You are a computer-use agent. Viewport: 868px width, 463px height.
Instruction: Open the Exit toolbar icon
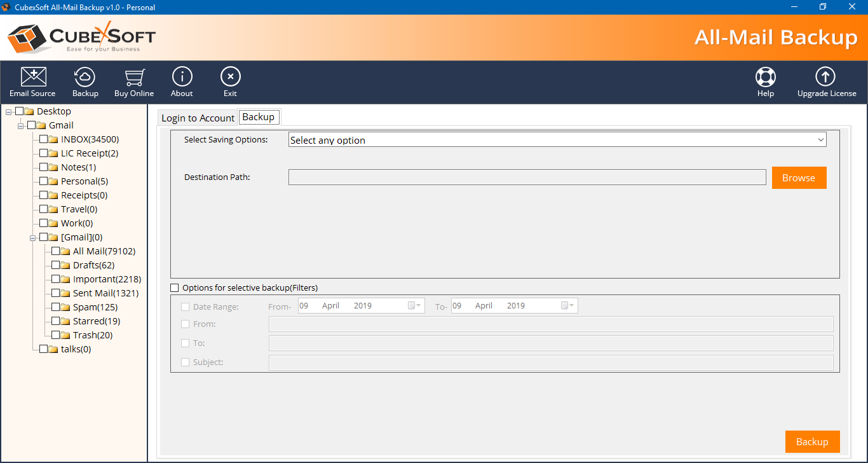click(x=230, y=81)
